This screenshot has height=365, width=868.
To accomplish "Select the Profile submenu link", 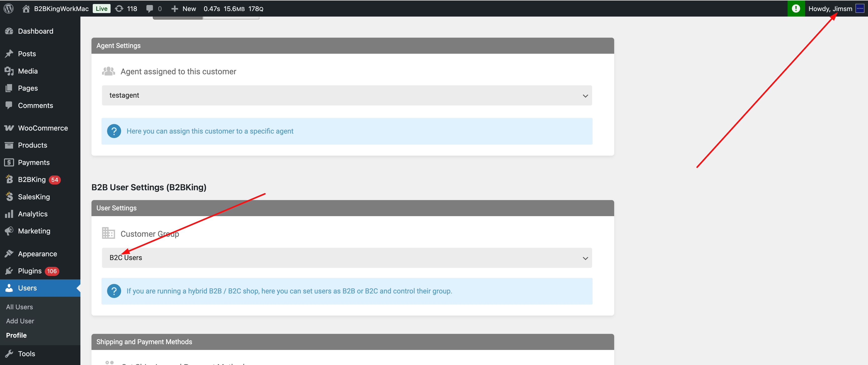I will pyautogui.click(x=16, y=335).
